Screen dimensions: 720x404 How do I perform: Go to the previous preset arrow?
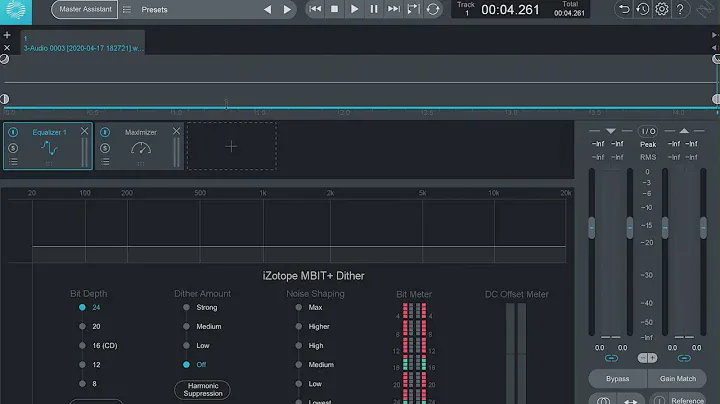tap(267, 10)
